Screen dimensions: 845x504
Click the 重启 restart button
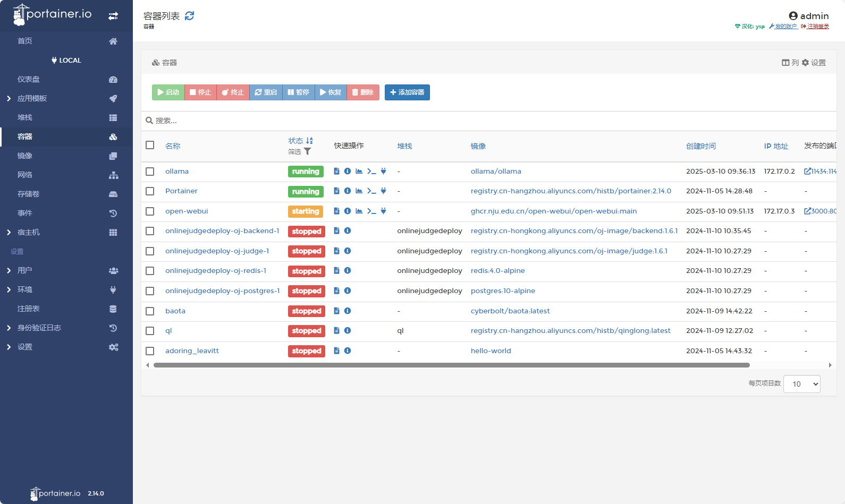coord(266,92)
